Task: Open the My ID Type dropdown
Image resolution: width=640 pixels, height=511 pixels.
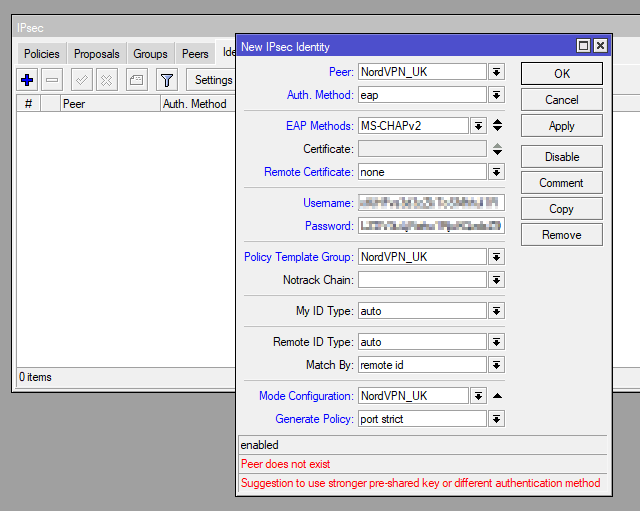Action: pyautogui.click(x=496, y=311)
